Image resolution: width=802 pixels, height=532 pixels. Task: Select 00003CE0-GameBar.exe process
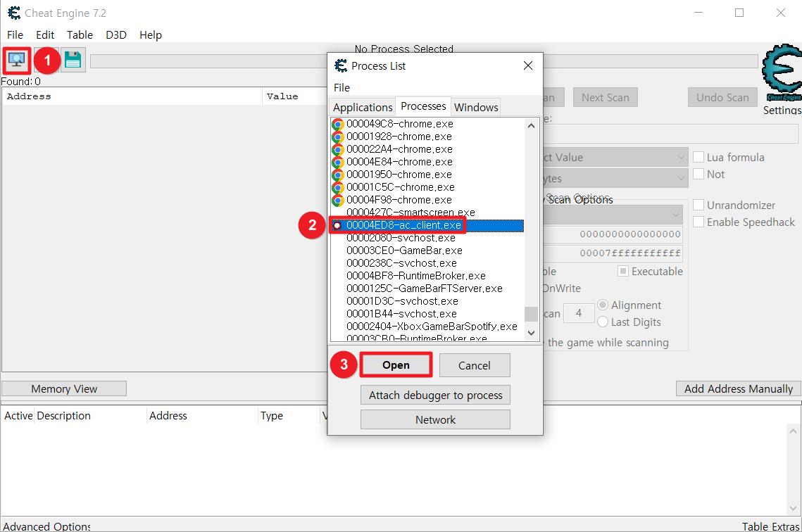pos(427,251)
